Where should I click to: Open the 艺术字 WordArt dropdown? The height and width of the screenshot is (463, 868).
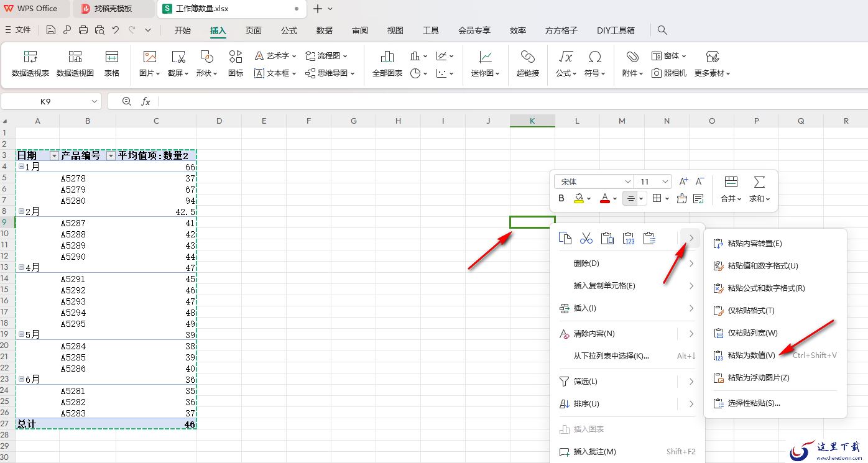tap(275, 56)
